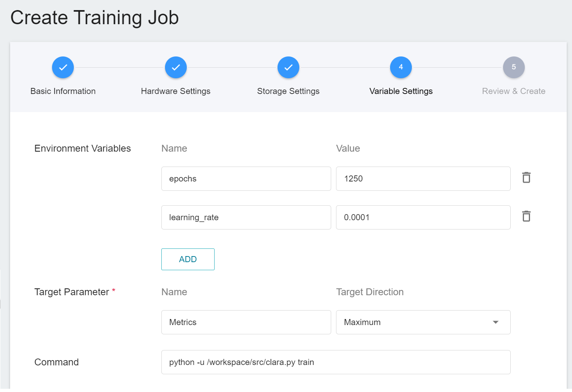Delete the learning_rate variable row

click(526, 217)
